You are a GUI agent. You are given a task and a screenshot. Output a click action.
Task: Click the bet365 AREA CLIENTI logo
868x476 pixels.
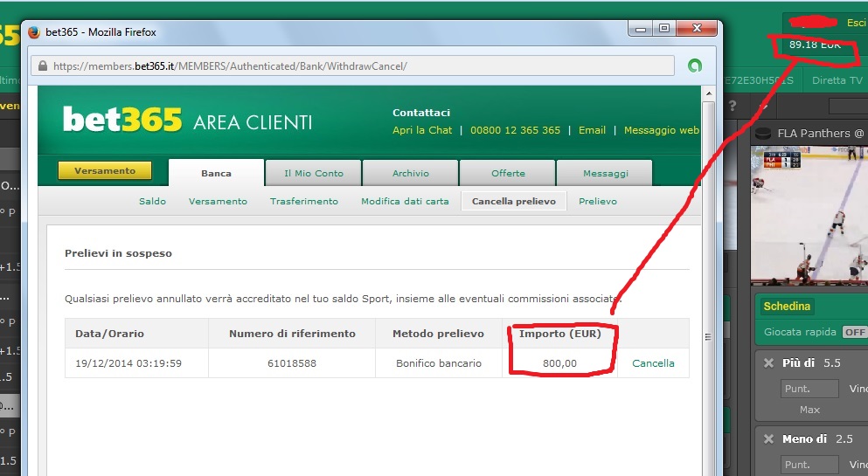pos(188,120)
